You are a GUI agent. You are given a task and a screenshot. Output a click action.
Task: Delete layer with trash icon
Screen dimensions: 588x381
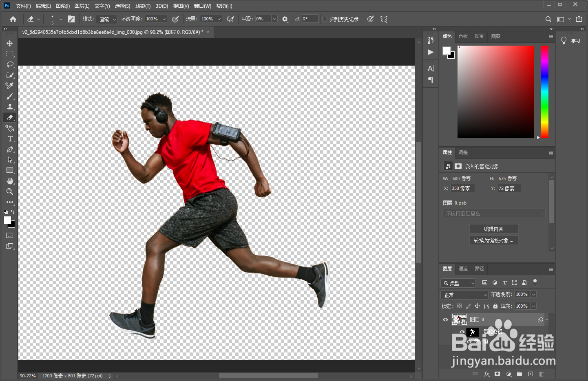click(x=542, y=374)
